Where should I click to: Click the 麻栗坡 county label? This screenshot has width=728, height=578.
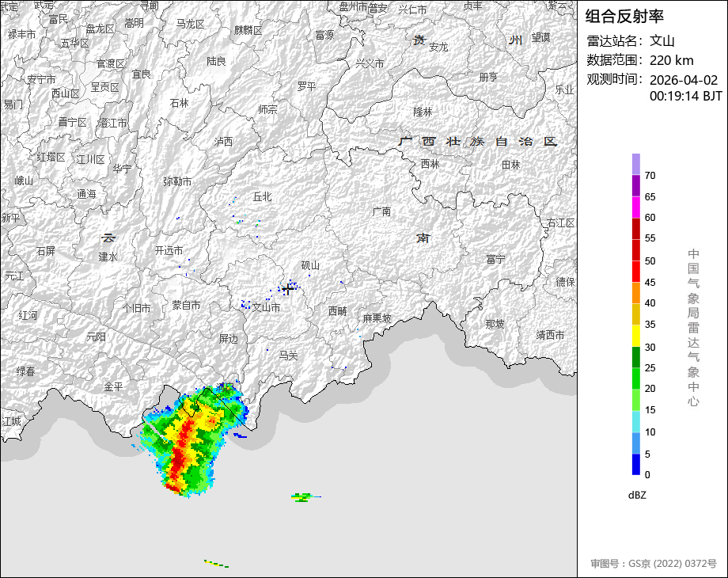click(377, 318)
